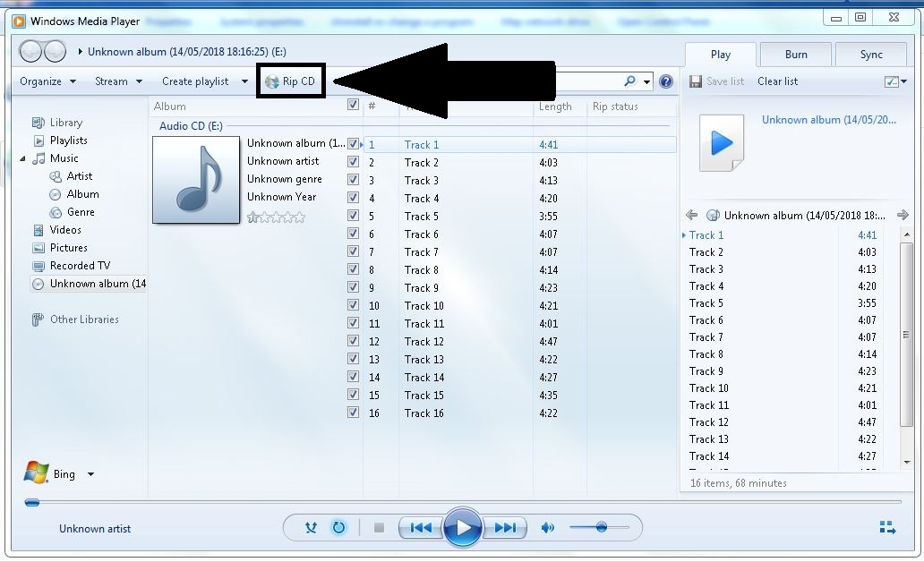
Task: Click the Rip CD toolbar button
Action: [x=290, y=81]
